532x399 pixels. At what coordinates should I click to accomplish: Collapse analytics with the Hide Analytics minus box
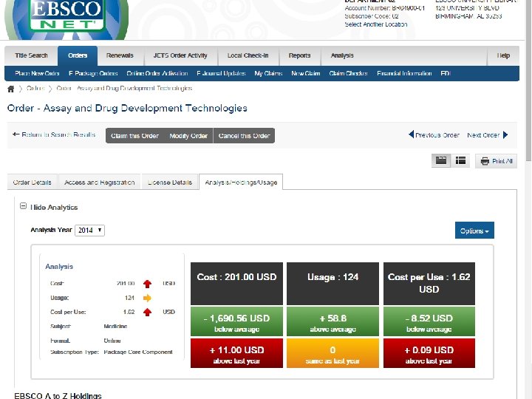click(23, 206)
